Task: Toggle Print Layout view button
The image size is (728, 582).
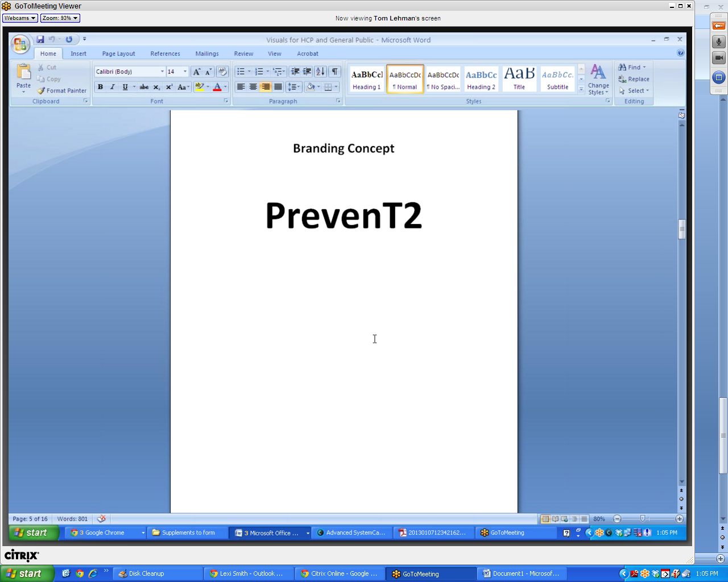Action: point(545,519)
